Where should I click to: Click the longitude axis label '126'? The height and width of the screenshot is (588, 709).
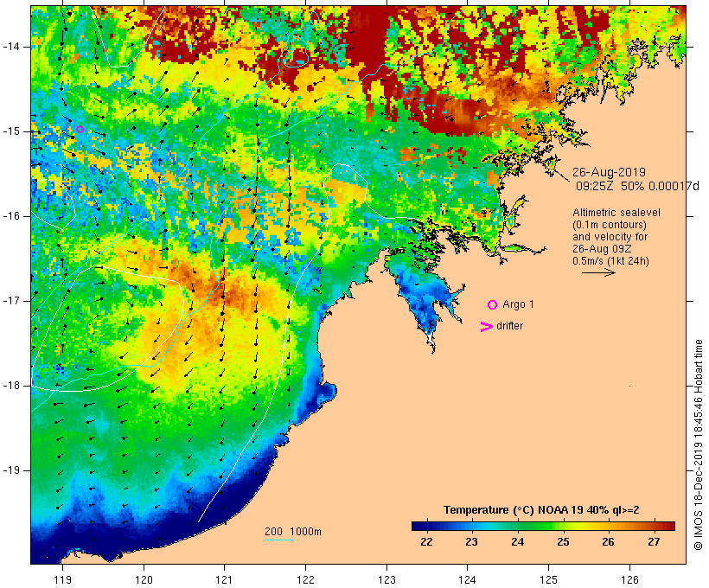(x=629, y=579)
